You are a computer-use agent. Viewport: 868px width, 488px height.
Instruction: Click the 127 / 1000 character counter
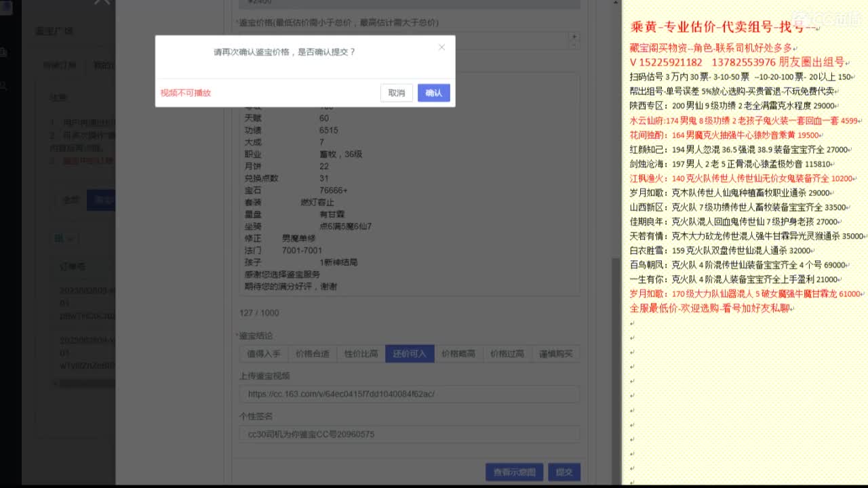pos(259,313)
